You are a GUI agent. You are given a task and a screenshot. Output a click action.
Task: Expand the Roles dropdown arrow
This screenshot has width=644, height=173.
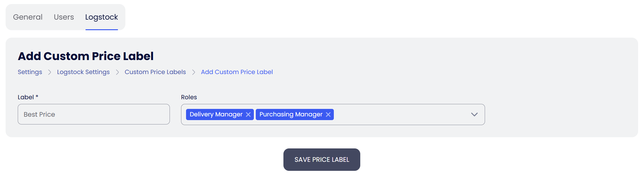pyautogui.click(x=474, y=115)
